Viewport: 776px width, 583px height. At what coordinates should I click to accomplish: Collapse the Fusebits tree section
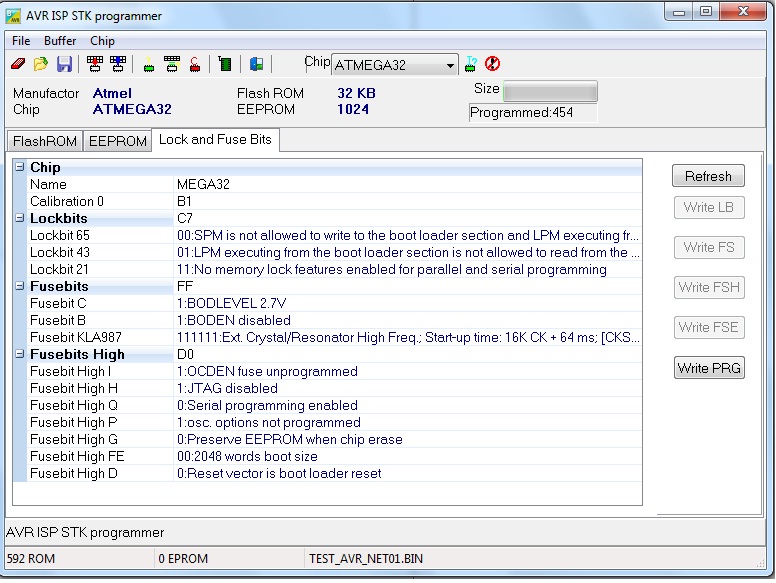tap(19, 286)
